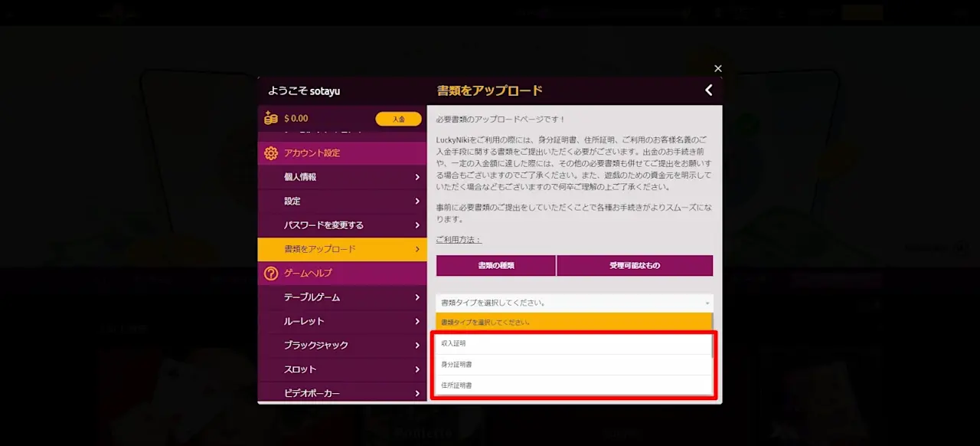
Task: Choose 収入証明 from the list
Action: [573, 343]
